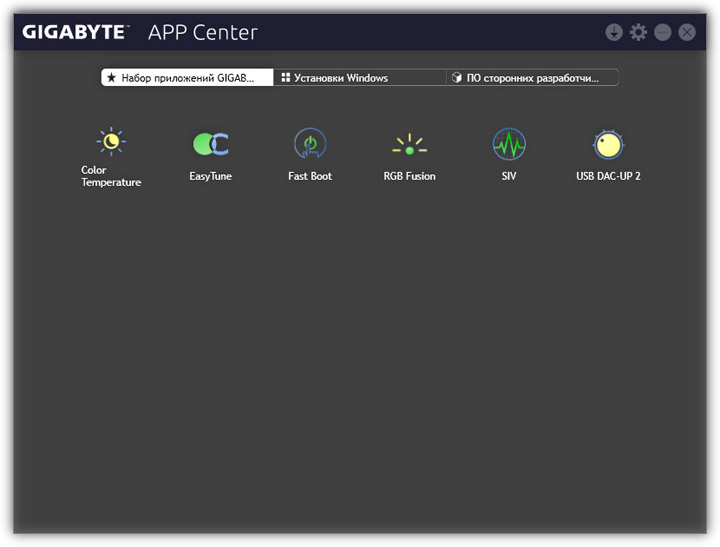Click the GIGABYTE logo in header
Screen dimensions: 720x547
coord(77,32)
